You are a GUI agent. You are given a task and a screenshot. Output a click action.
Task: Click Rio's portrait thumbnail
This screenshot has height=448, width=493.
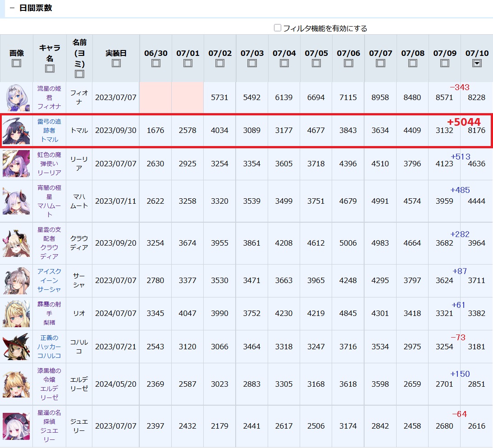click(x=16, y=313)
